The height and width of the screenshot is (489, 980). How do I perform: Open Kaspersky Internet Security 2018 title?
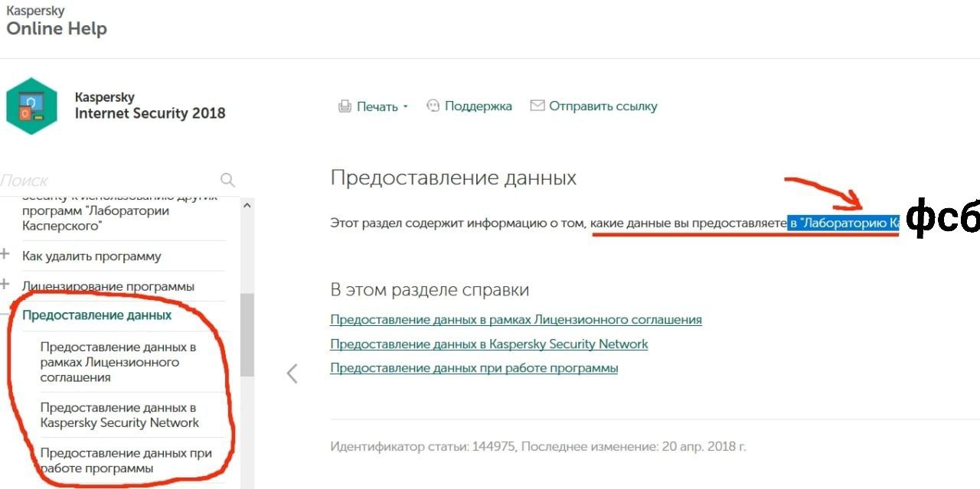[150, 106]
